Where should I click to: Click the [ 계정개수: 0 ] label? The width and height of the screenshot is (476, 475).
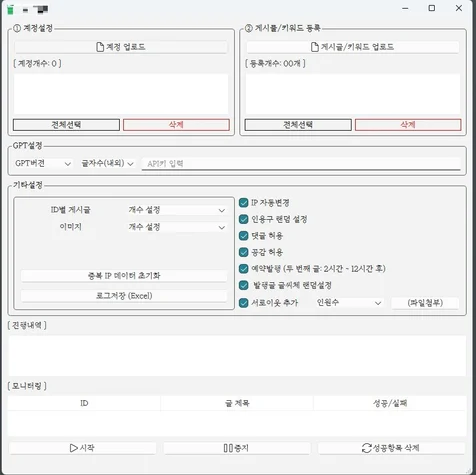pyautogui.click(x=37, y=63)
